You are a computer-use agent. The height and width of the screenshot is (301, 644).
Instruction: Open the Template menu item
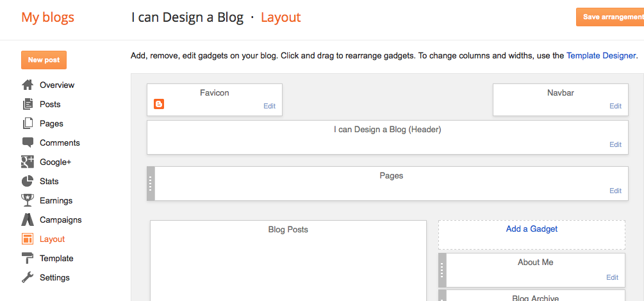[56, 258]
